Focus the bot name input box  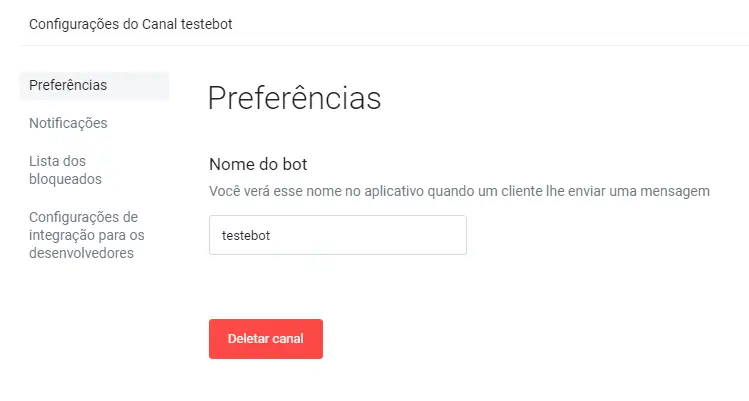pyautogui.click(x=337, y=235)
